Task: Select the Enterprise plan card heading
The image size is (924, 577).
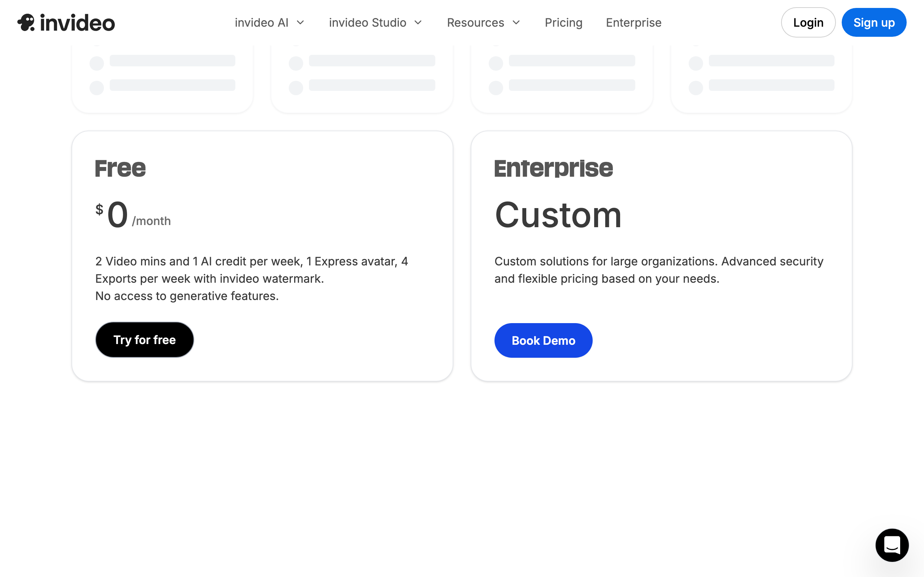Action: pos(553,168)
